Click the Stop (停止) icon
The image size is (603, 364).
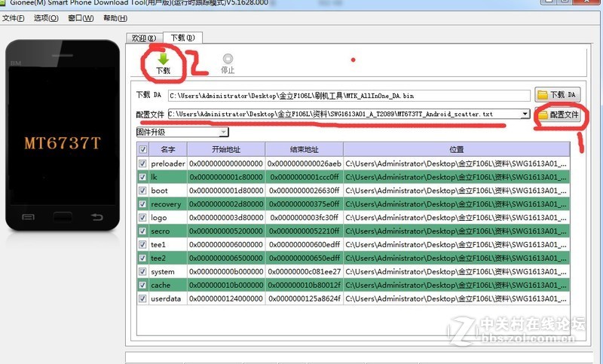[228, 59]
